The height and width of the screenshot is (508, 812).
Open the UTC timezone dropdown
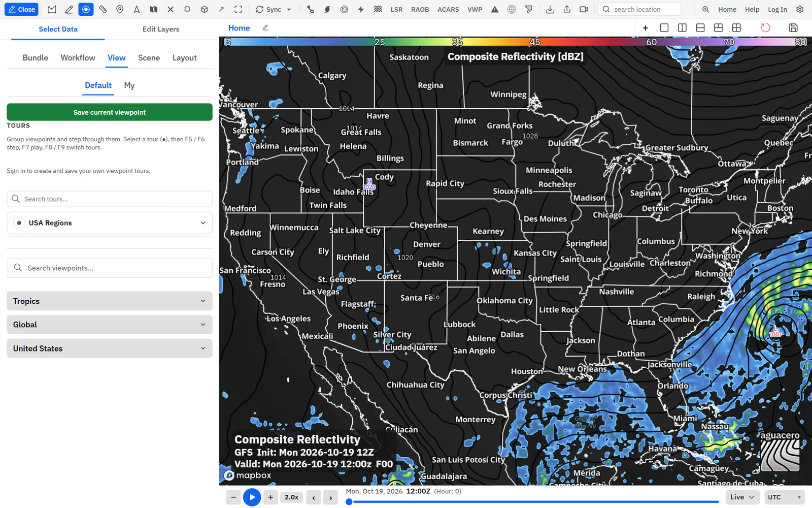tap(785, 497)
